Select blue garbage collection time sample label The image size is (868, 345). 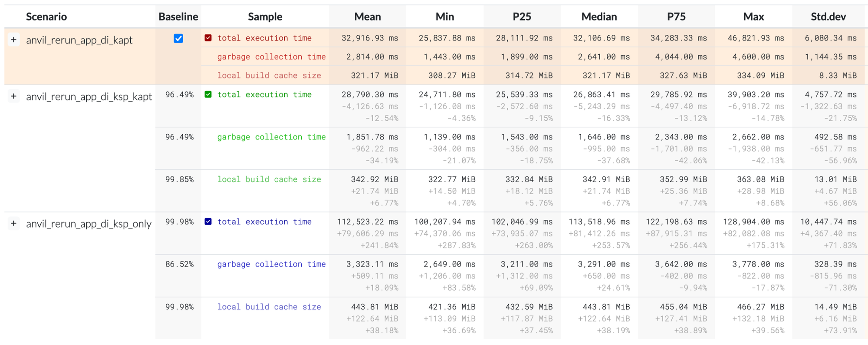tap(271, 264)
